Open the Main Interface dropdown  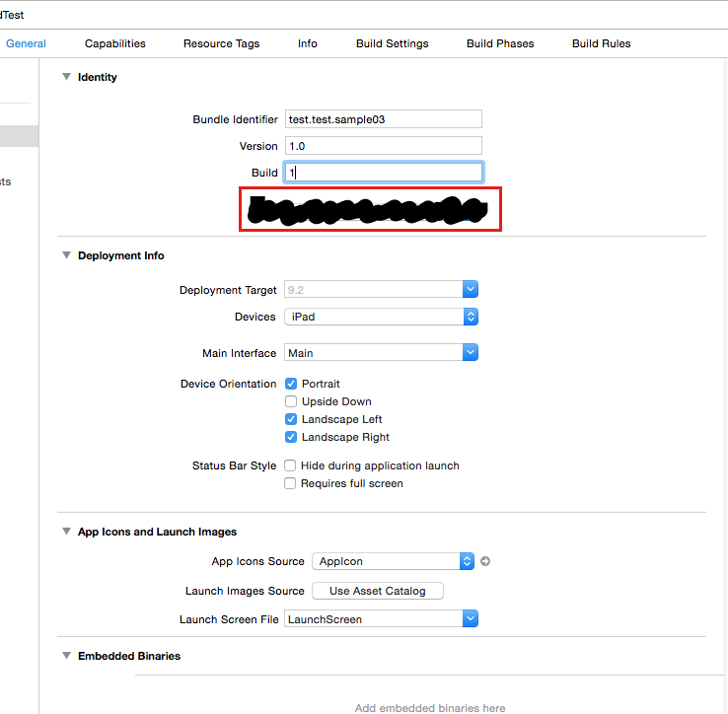tap(381, 352)
